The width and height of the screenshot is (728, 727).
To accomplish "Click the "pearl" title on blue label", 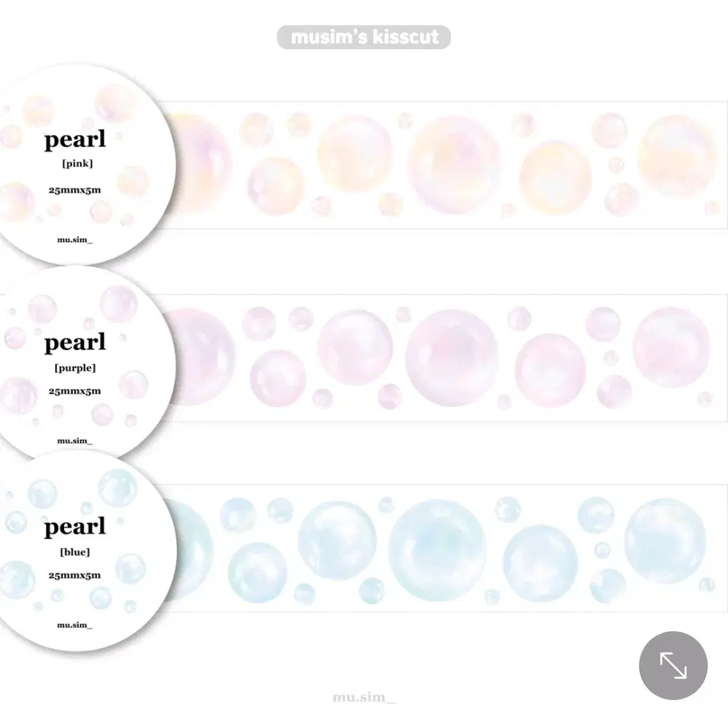I will pos(75,527).
